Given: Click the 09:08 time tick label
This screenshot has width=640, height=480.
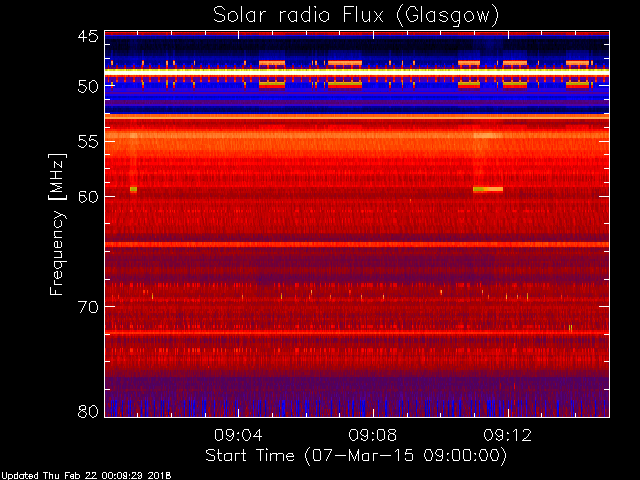Looking at the screenshot, I should click(x=373, y=435).
